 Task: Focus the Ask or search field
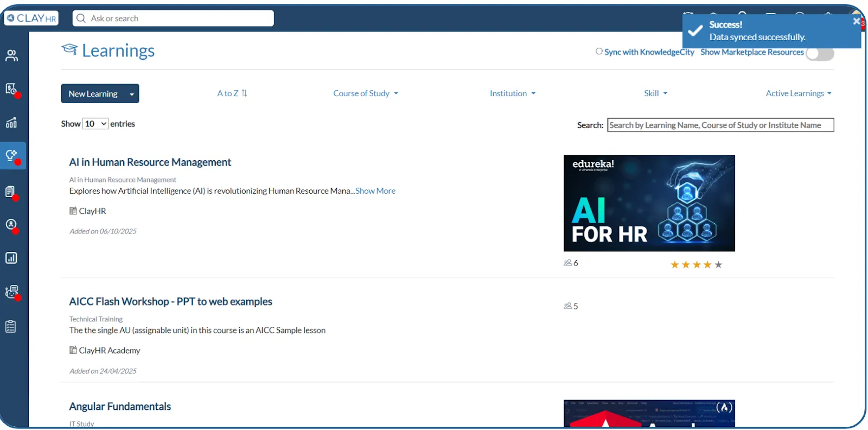[173, 18]
